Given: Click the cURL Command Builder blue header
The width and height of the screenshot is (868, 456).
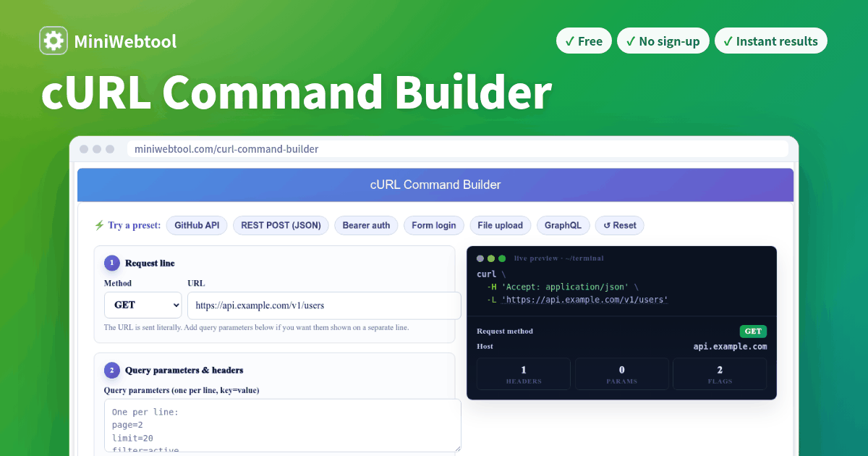Looking at the screenshot, I should (x=435, y=185).
